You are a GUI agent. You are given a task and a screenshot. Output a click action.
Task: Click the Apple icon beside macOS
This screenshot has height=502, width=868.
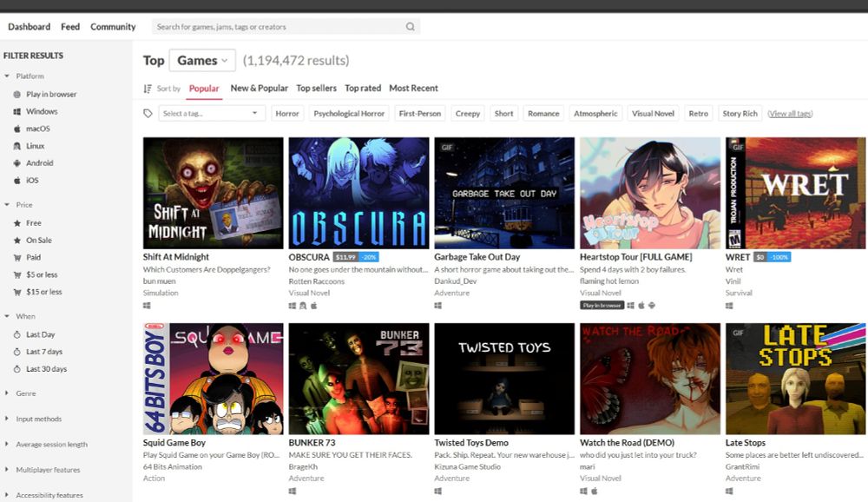pyautogui.click(x=17, y=129)
